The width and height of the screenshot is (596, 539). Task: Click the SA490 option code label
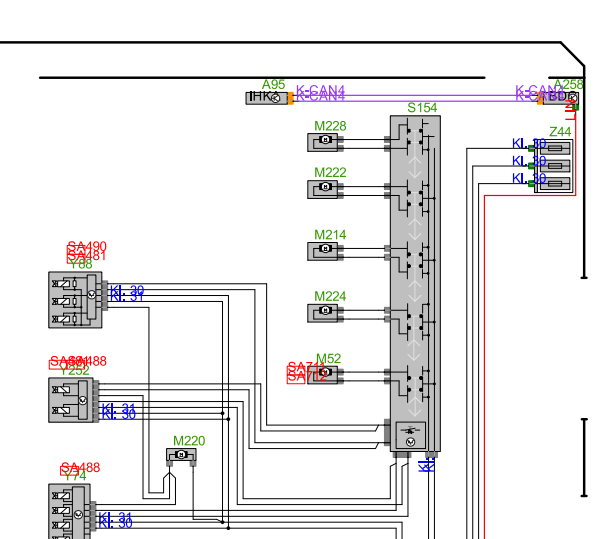coord(87,246)
